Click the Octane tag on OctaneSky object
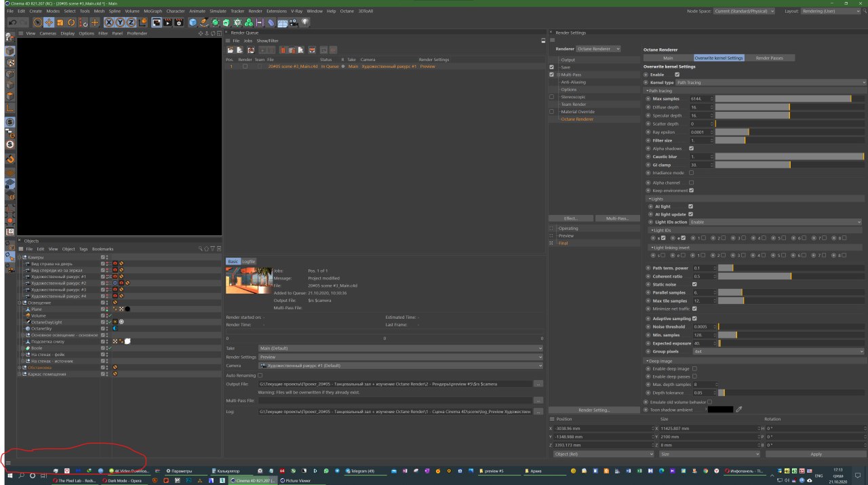The image size is (868, 485). click(115, 328)
